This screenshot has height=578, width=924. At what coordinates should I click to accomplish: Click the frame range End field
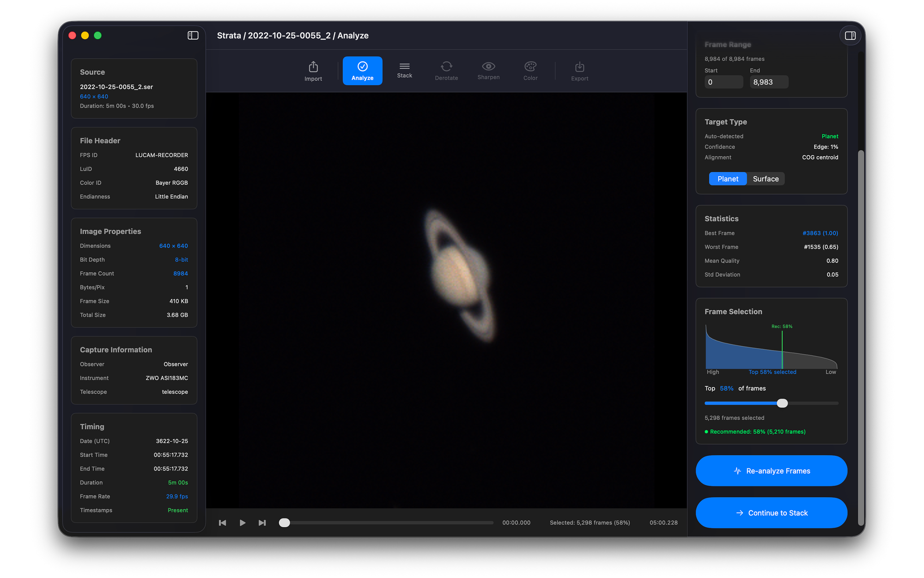[x=768, y=82]
